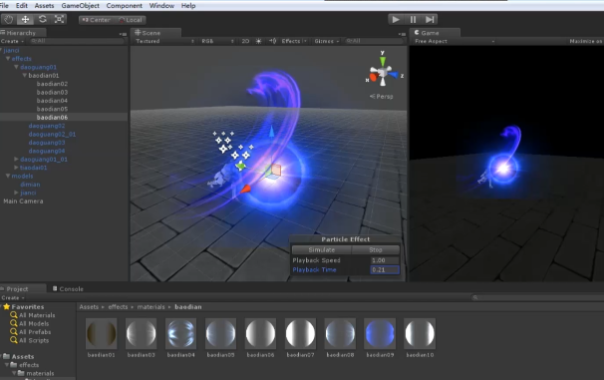The height and width of the screenshot is (380, 604).
Task: Select the Scale tool in toolbar
Action: [x=59, y=19]
